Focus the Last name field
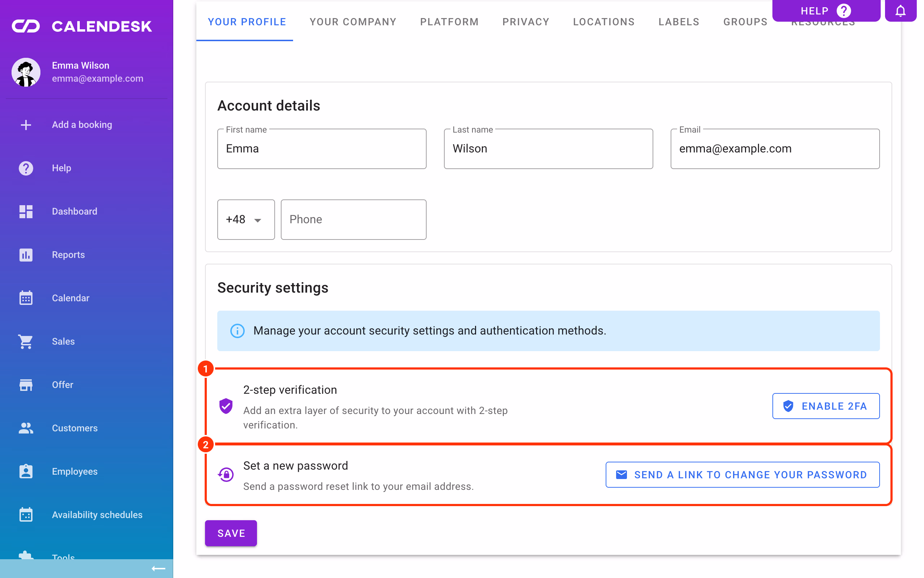 (548, 149)
